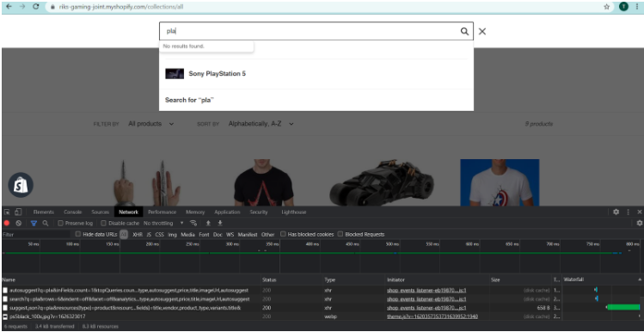The image size is (644, 332).
Task: Open the No throttling dropdown
Action: [163, 223]
